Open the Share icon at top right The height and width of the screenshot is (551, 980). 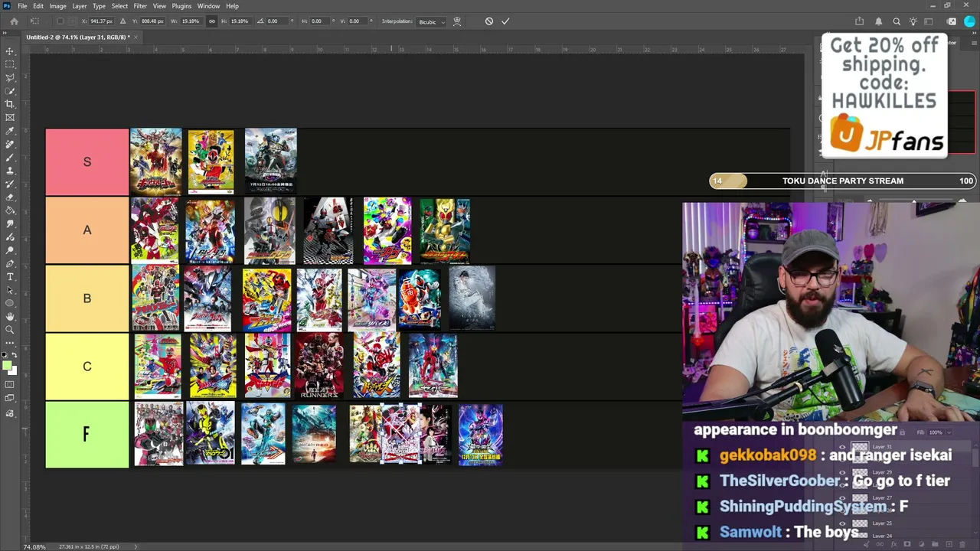860,21
